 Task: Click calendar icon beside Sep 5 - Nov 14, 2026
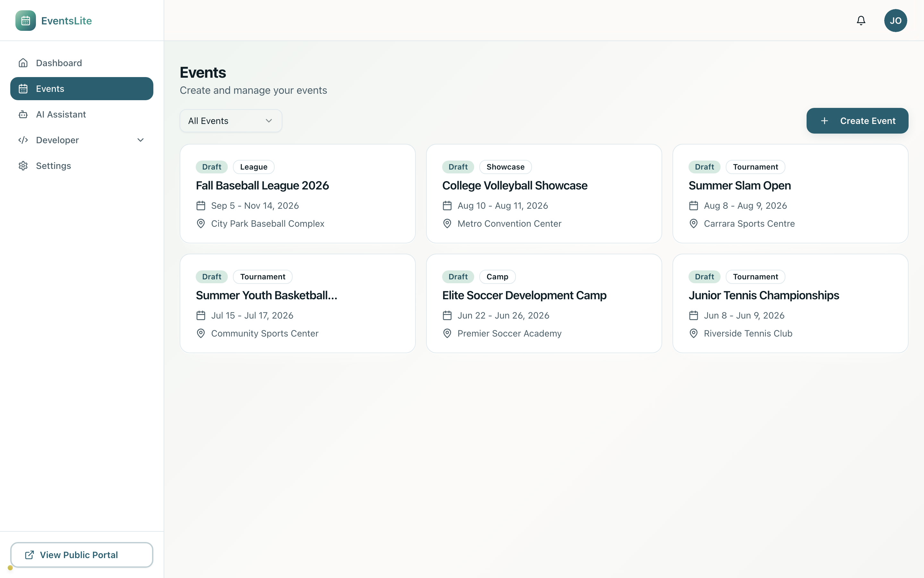tap(201, 206)
